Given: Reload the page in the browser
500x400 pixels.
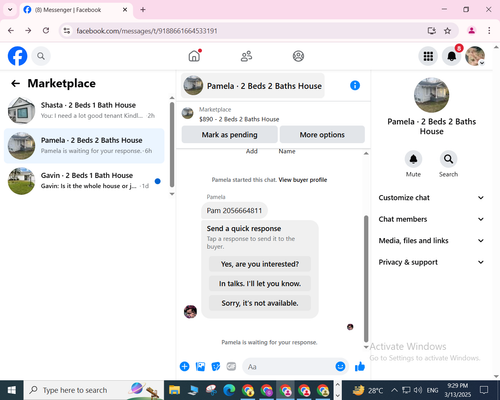Looking at the screenshot, I should 46,31.
